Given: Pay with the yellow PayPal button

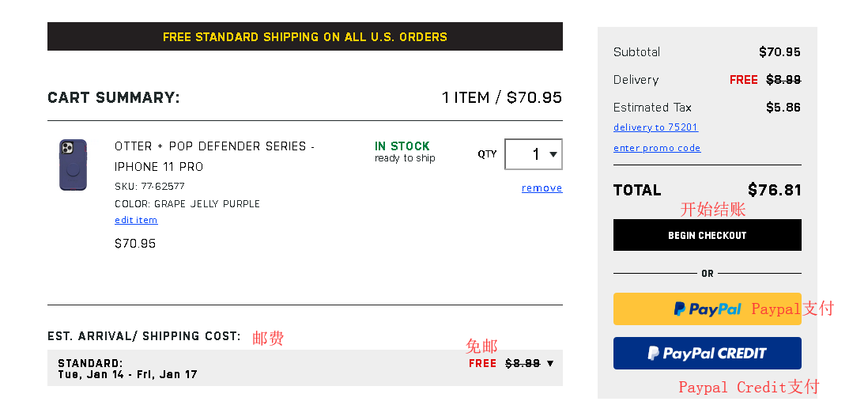Looking at the screenshot, I should point(707,309).
